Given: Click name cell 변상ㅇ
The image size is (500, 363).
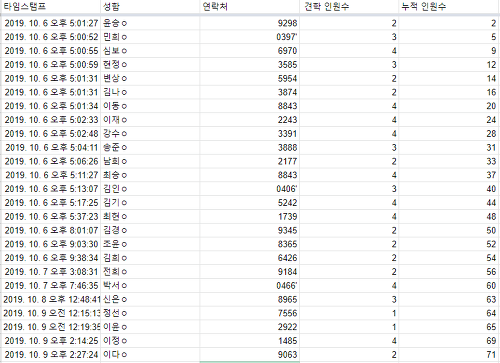Looking at the screenshot, I should pyautogui.click(x=150, y=78).
